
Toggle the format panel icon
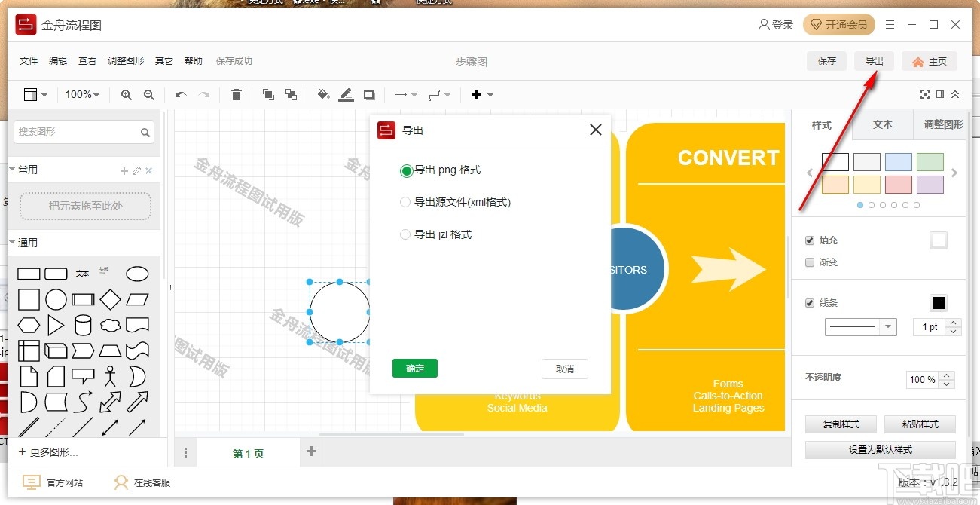tap(940, 94)
